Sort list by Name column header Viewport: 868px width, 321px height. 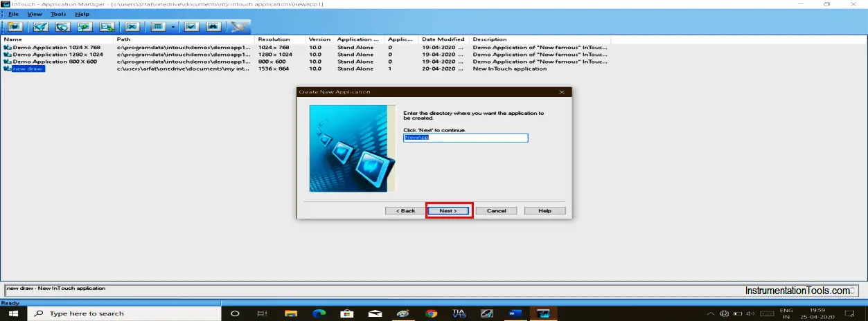click(x=58, y=39)
